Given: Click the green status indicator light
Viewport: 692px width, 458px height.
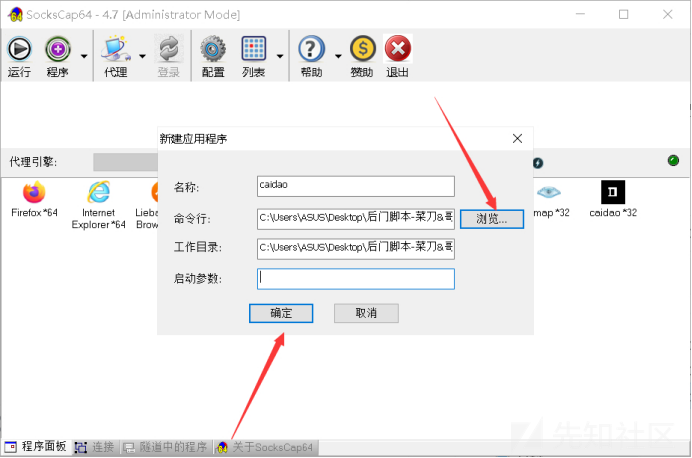Looking at the screenshot, I should point(673,161).
